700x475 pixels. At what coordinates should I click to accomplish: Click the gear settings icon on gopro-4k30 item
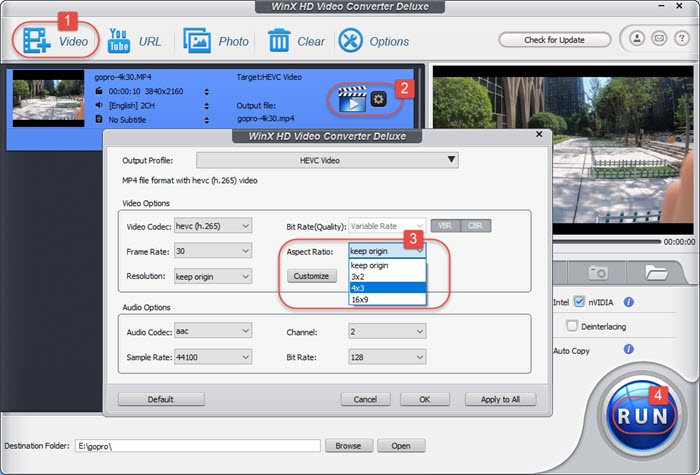(377, 98)
